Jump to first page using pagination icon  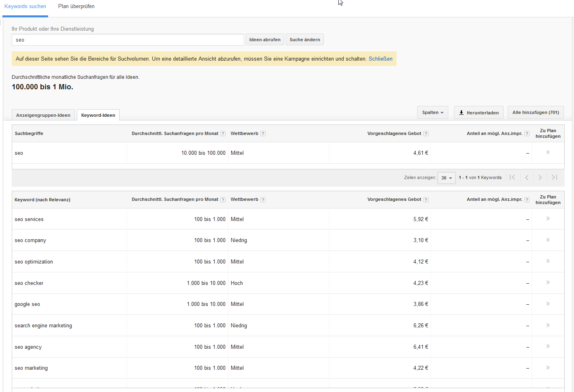[513, 177]
